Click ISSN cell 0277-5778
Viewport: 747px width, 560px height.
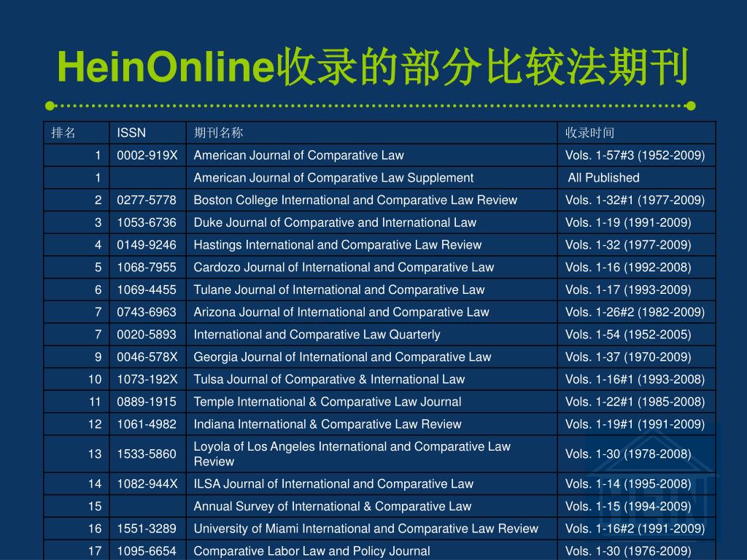pos(147,200)
